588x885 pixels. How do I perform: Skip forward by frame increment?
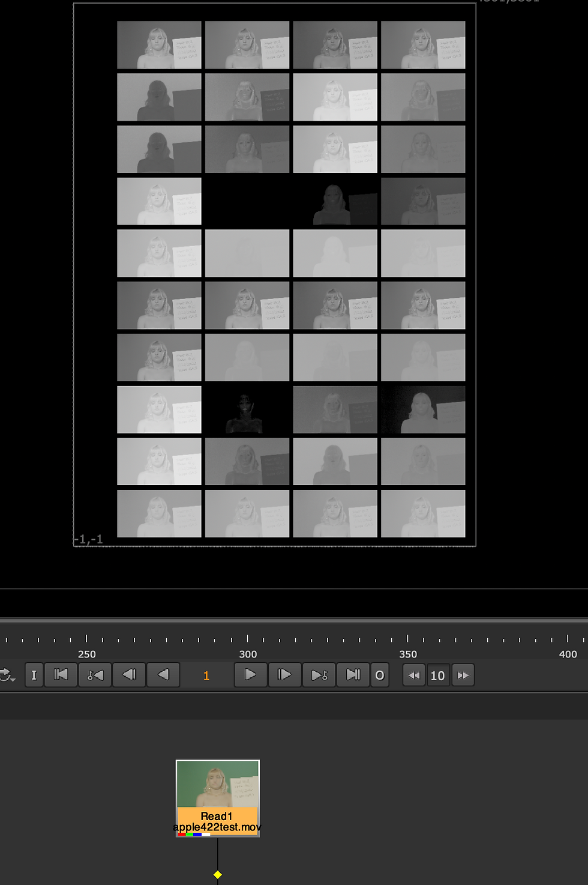pos(463,675)
